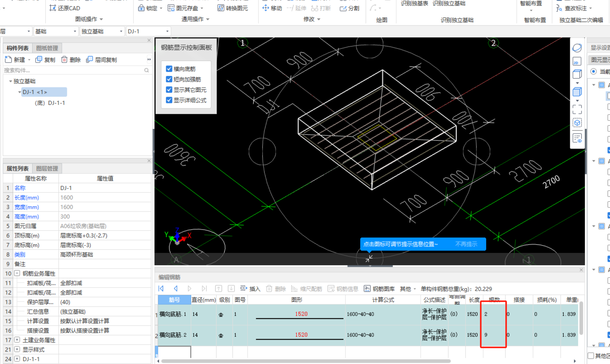Image resolution: width=610 pixels, height=364 pixels.
Task: Switch to the 图纸管理 tab
Action: click(47, 48)
